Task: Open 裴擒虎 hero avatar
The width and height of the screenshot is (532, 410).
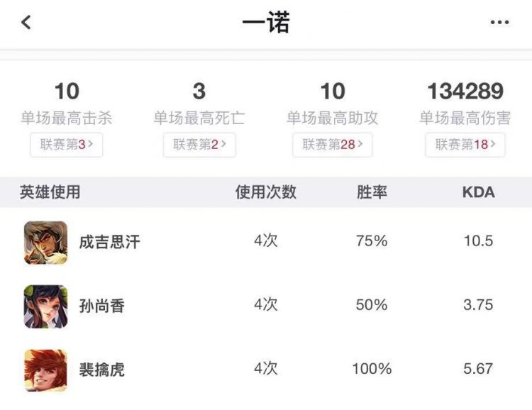Action: point(45,370)
